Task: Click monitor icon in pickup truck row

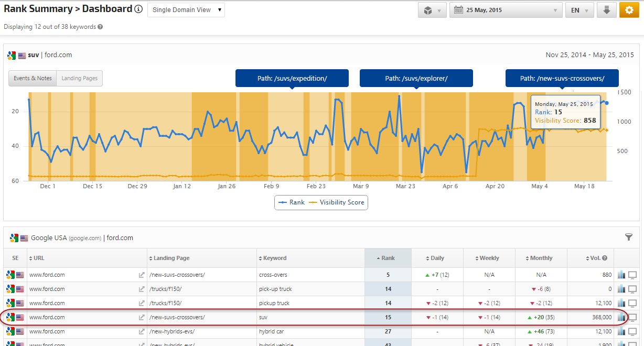Action: [632, 303]
